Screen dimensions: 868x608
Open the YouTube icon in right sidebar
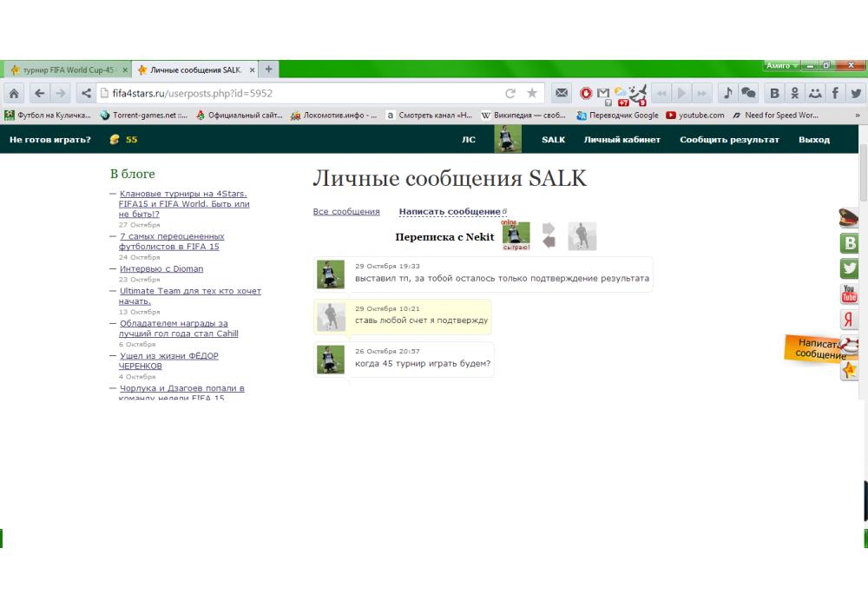click(850, 294)
